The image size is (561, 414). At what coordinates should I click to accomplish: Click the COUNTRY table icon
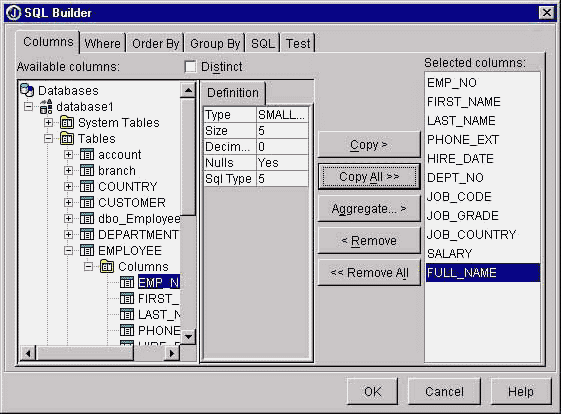pyautogui.click(x=87, y=186)
